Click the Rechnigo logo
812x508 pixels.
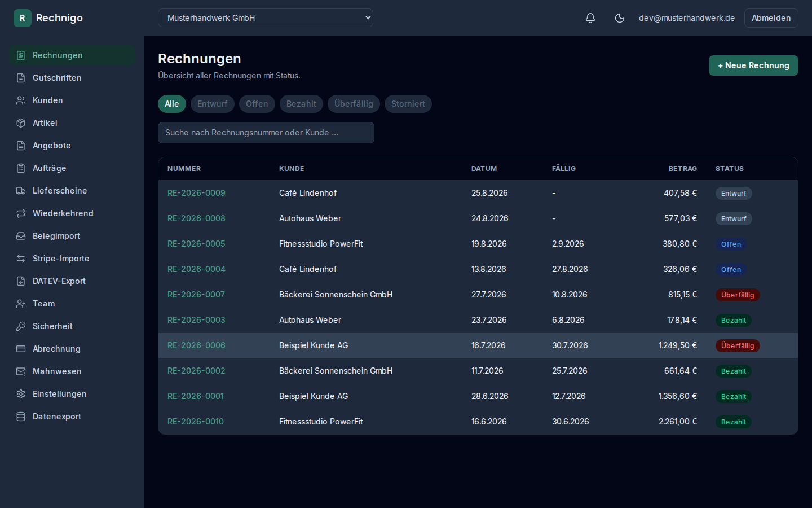coord(48,18)
